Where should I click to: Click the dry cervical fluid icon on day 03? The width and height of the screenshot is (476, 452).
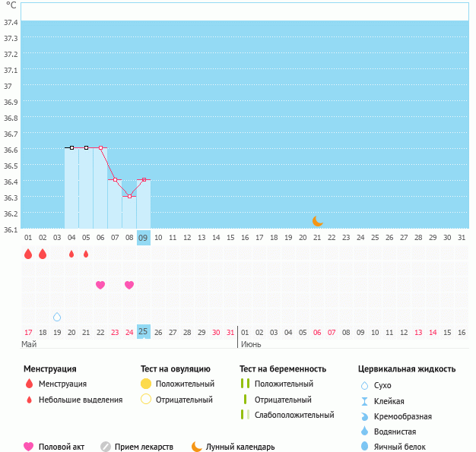coord(57,317)
